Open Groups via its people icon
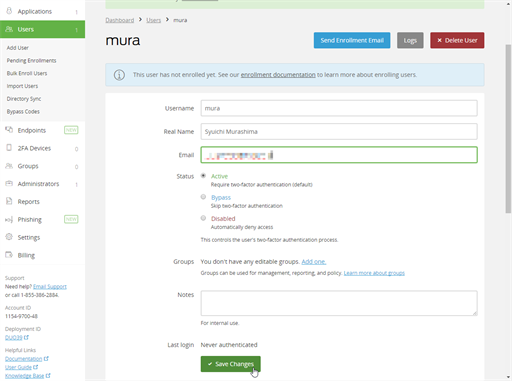The height and width of the screenshot is (381, 512). click(9, 166)
